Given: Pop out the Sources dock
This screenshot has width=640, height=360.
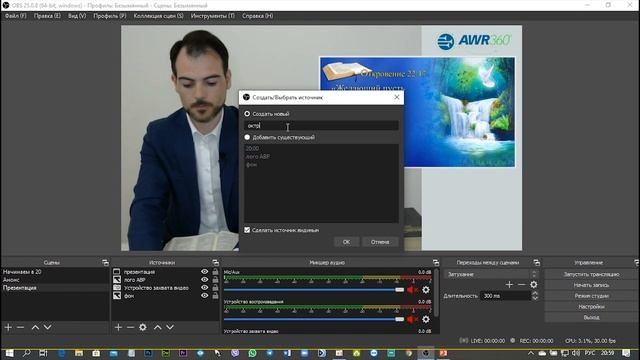Looking at the screenshot, I should click(216, 262).
